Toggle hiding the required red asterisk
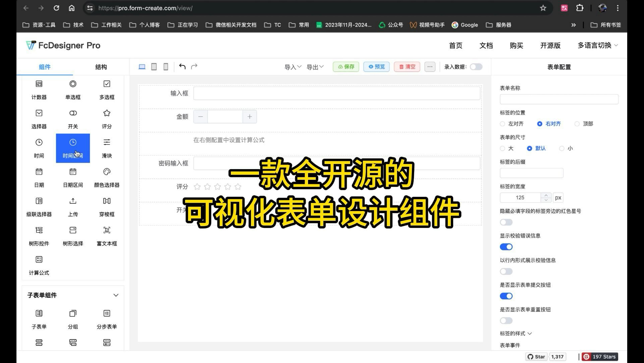 [x=506, y=222]
